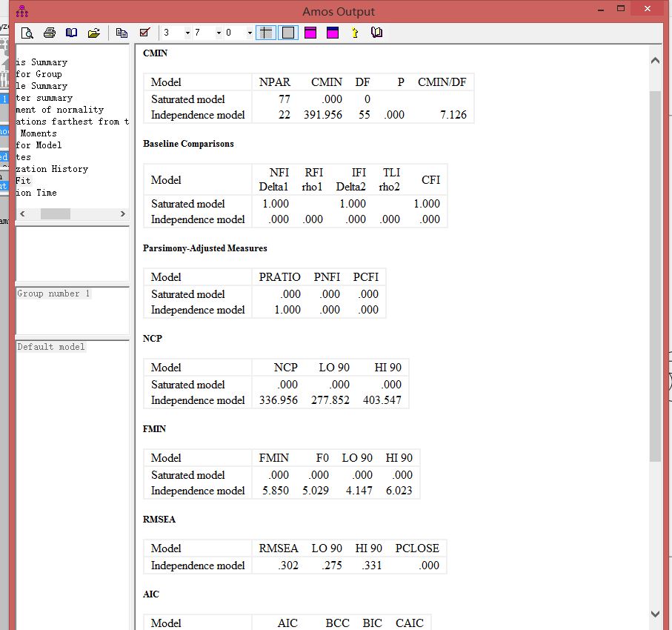The height and width of the screenshot is (630, 672).
Task: Click the CMIN/DF value 7.126
Action: 453,114
